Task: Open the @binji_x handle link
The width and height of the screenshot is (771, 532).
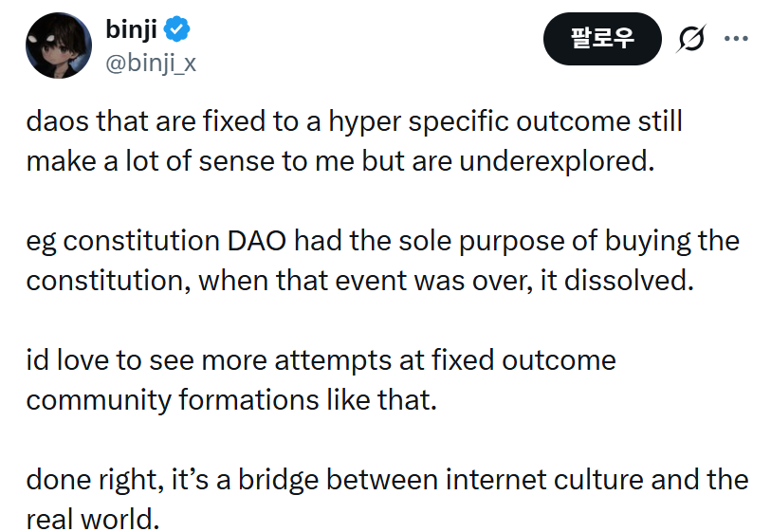Action: [x=152, y=64]
